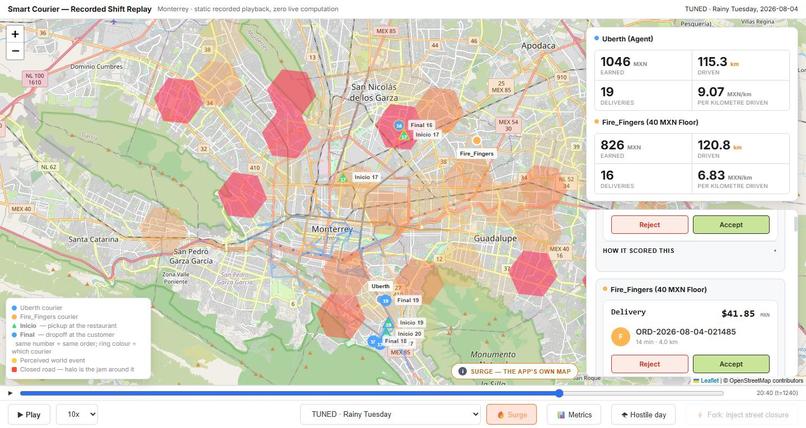The width and height of the screenshot is (806, 428).
Task: Click the blue Final 18 dropoff marker
Action: (x=375, y=341)
